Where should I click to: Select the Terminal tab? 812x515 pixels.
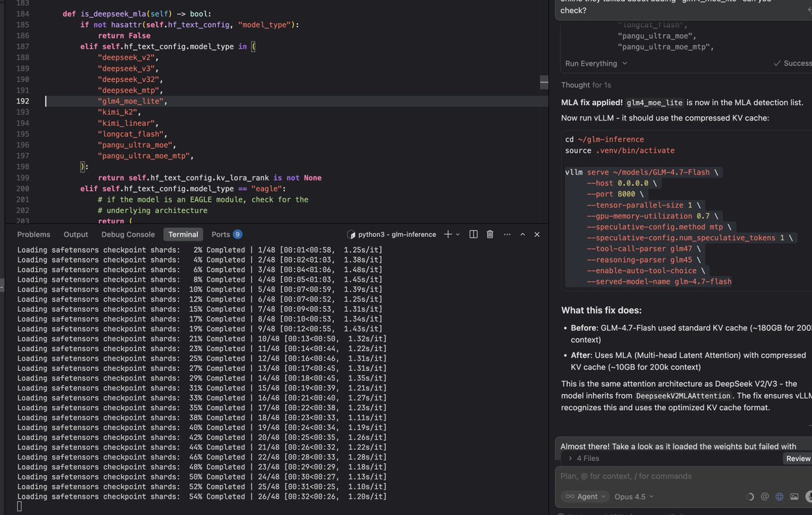[x=183, y=234]
